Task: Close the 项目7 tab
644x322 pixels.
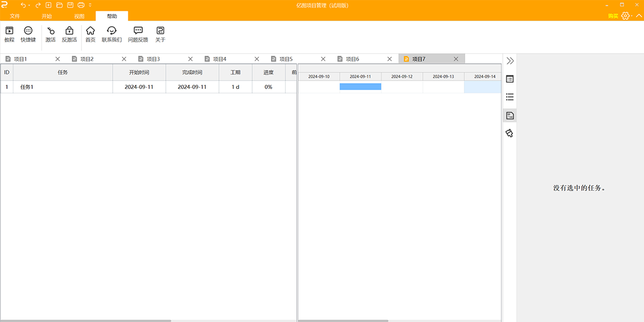Action: pos(456,59)
